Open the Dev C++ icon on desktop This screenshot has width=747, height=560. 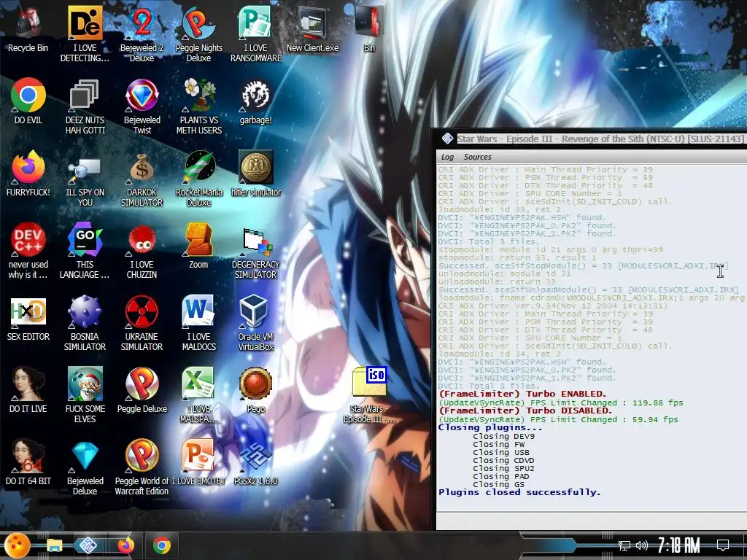[28, 250]
